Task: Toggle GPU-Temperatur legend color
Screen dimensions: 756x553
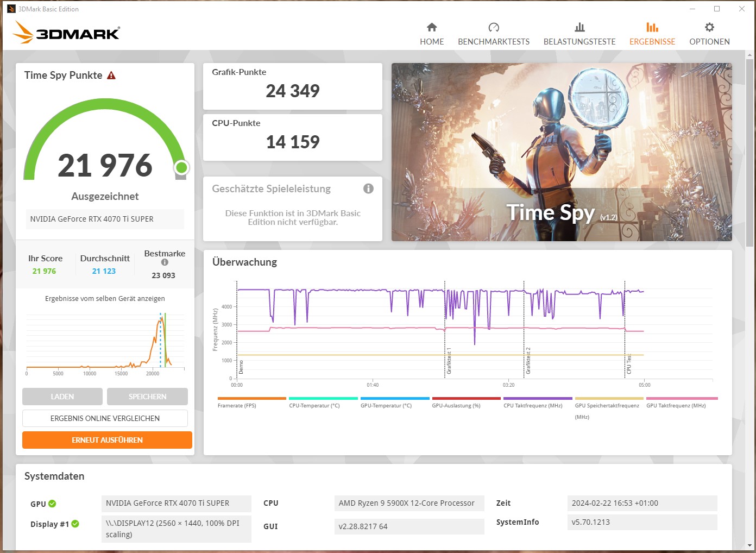Action: 395,398
